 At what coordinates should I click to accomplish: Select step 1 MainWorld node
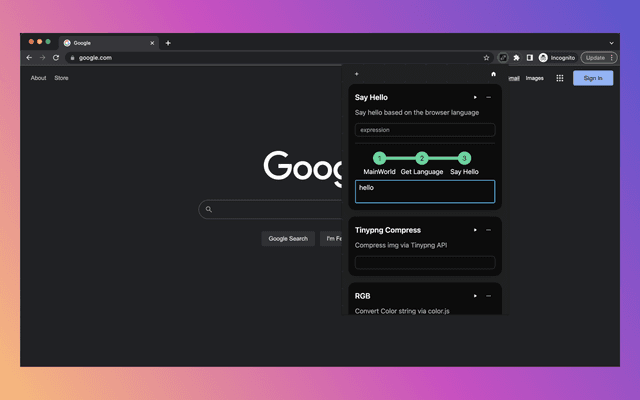[379, 158]
